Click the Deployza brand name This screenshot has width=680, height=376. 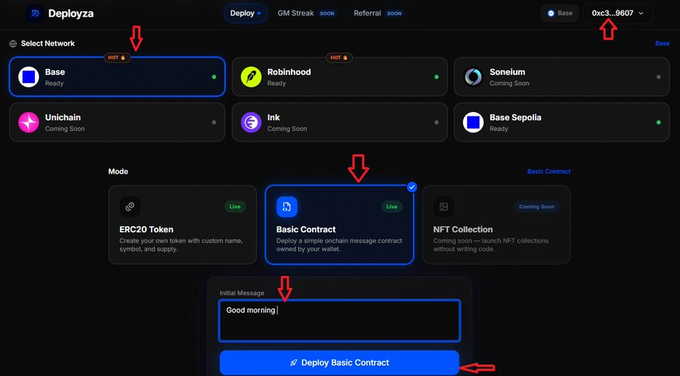(71, 13)
